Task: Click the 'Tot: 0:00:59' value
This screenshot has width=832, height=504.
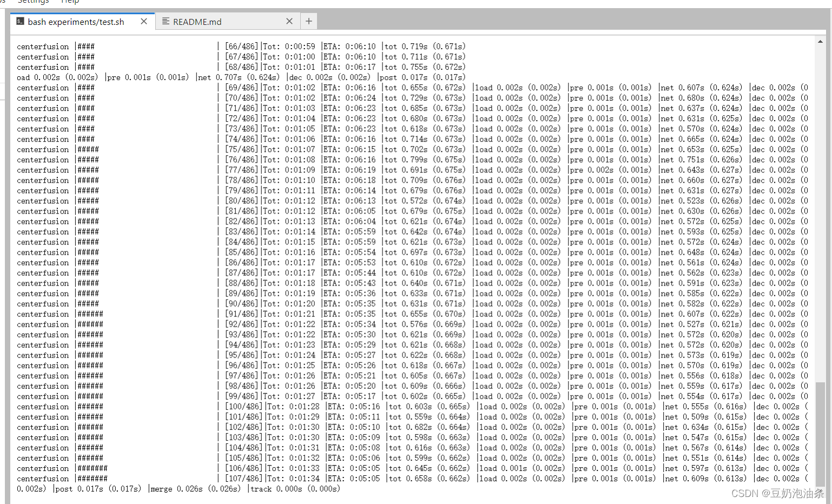Action: tap(289, 47)
